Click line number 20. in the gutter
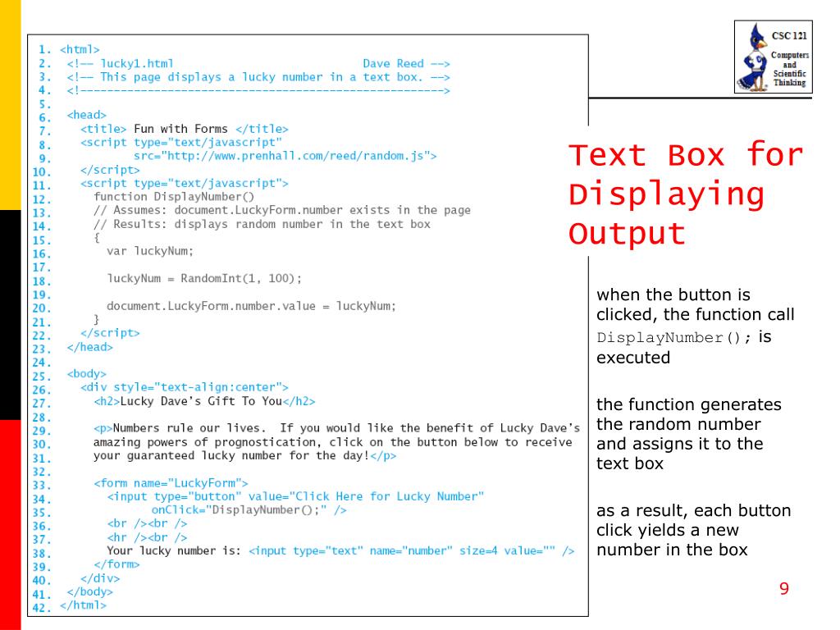The image size is (840, 630). (x=42, y=308)
